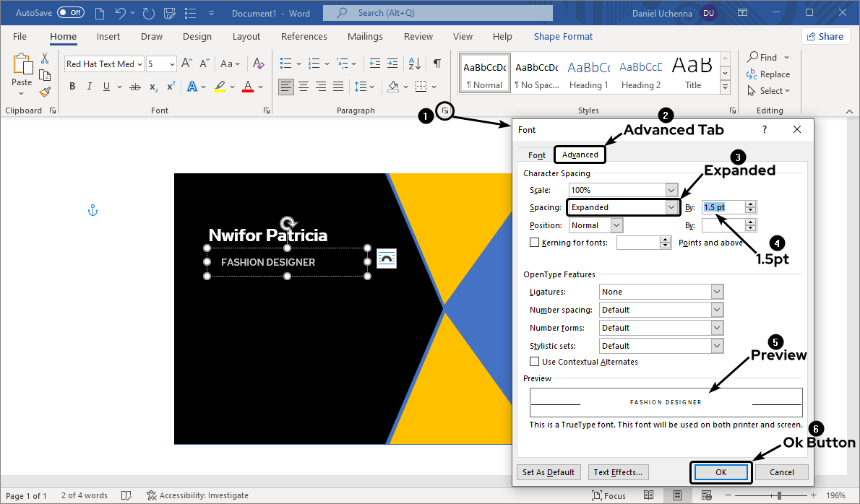Select Center alignment in Paragraph group
This screenshot has width=860, height=504.
(304, 87)
